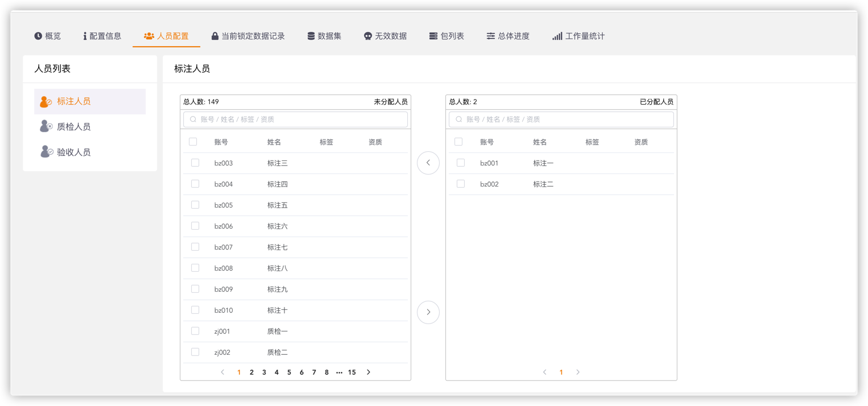Click the name 标注五
868x406 pixels.
(x=278, y=205)
